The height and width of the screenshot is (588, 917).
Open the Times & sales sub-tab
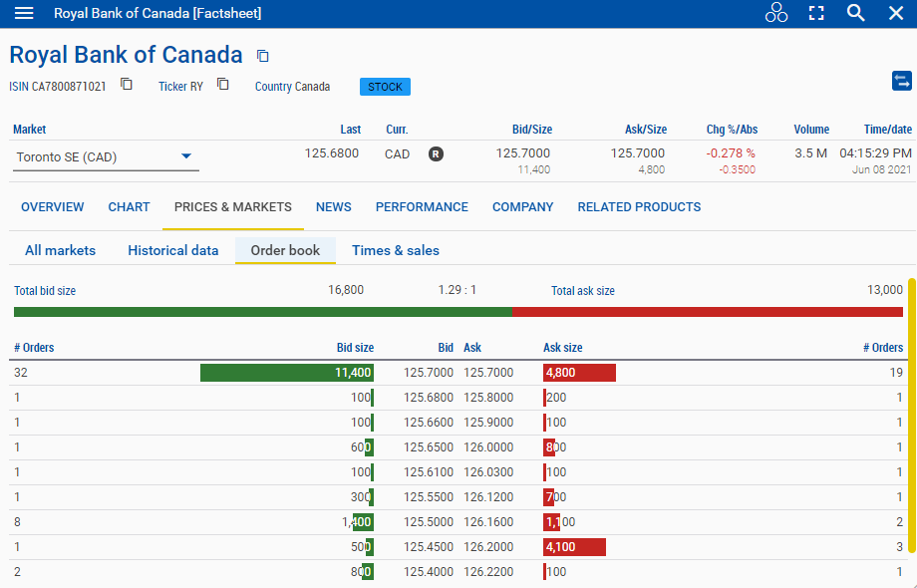click(396, 251)
